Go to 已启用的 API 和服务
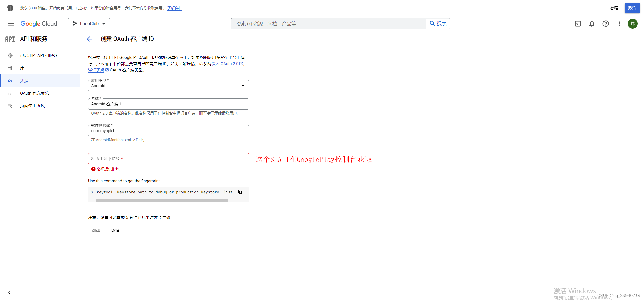644x300 pixels. click(x=38, y=56)
